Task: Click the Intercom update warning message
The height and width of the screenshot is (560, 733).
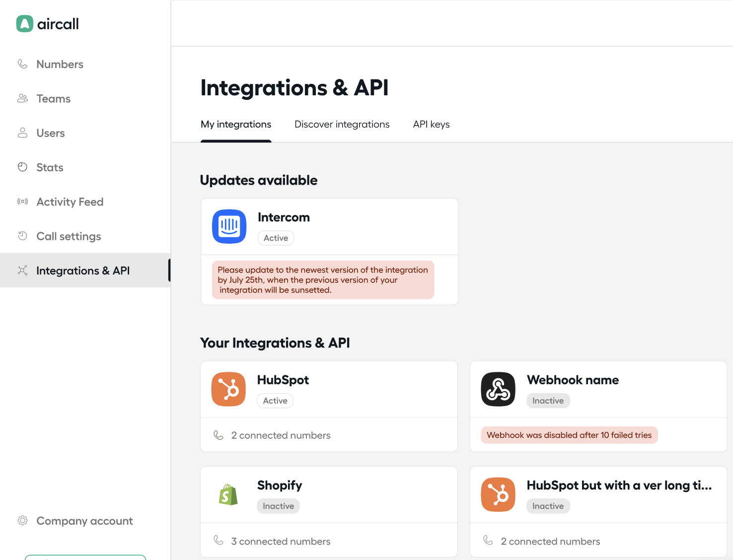Action: tap(323, 280)
